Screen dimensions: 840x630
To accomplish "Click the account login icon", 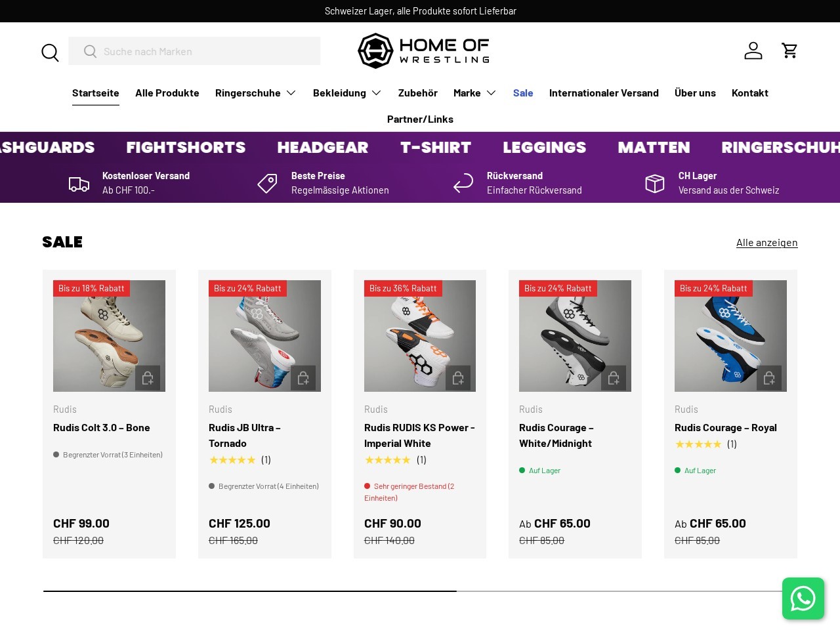I will coord(753,51).
